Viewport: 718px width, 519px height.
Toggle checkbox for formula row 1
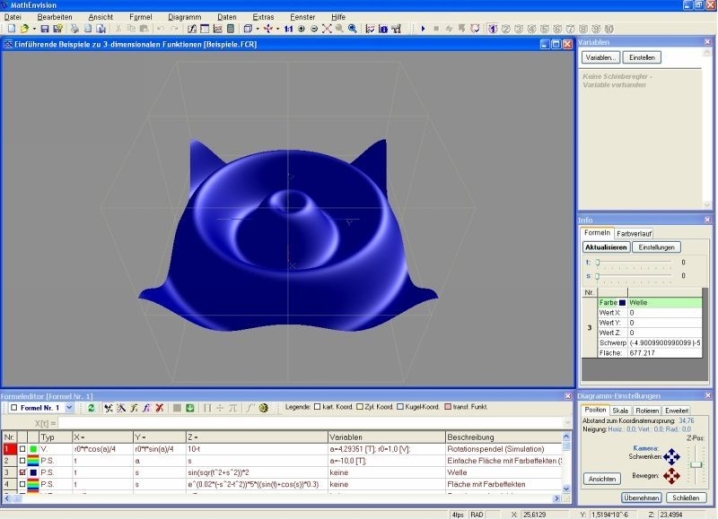[x=22, y=450]
